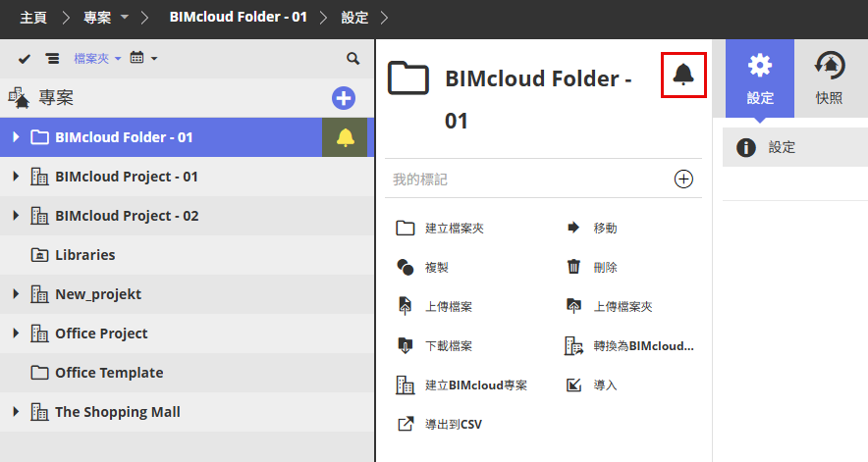This screenshot has height=462, width=868.
Task: Choose the 刪除 delete action
Action: pyautogui.click(x=592, y=267)
